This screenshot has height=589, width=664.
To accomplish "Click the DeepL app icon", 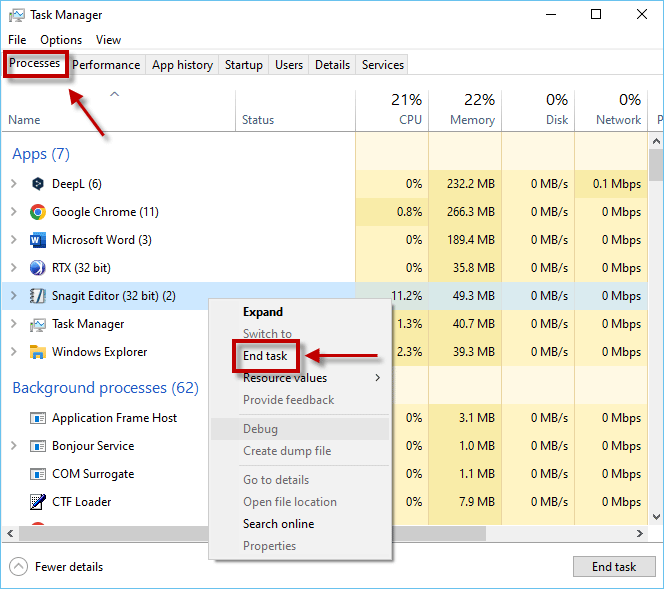I will (38, 184).
